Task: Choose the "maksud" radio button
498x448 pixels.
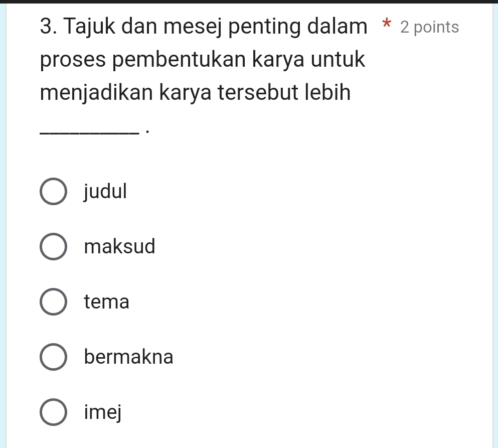Action: (x=53, y=247)
